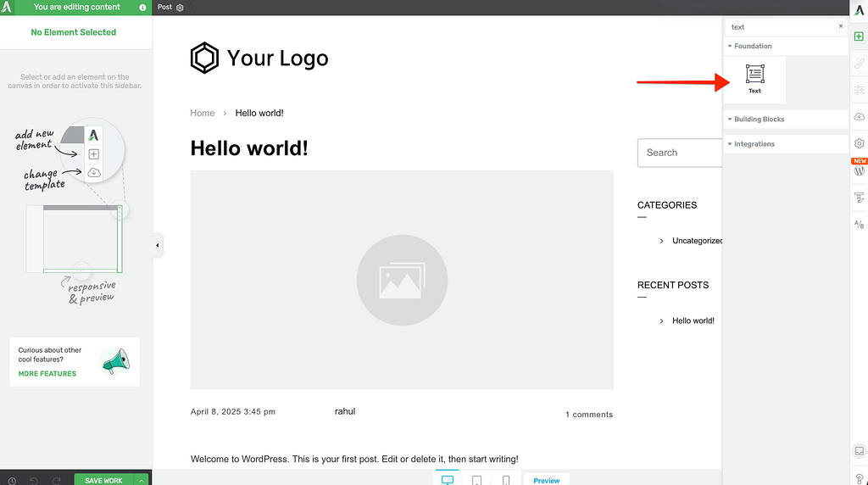Switch to mobile preview mode
The height and width of the screenshot is (485, 868).
pos(506,480)
